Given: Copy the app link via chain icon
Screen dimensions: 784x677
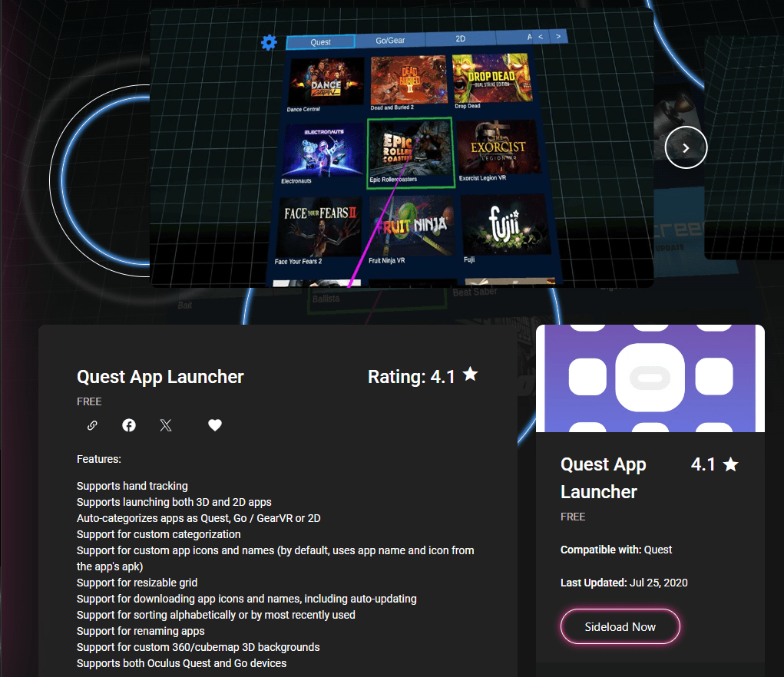Looking at the screenshot, I should [92, 425].
